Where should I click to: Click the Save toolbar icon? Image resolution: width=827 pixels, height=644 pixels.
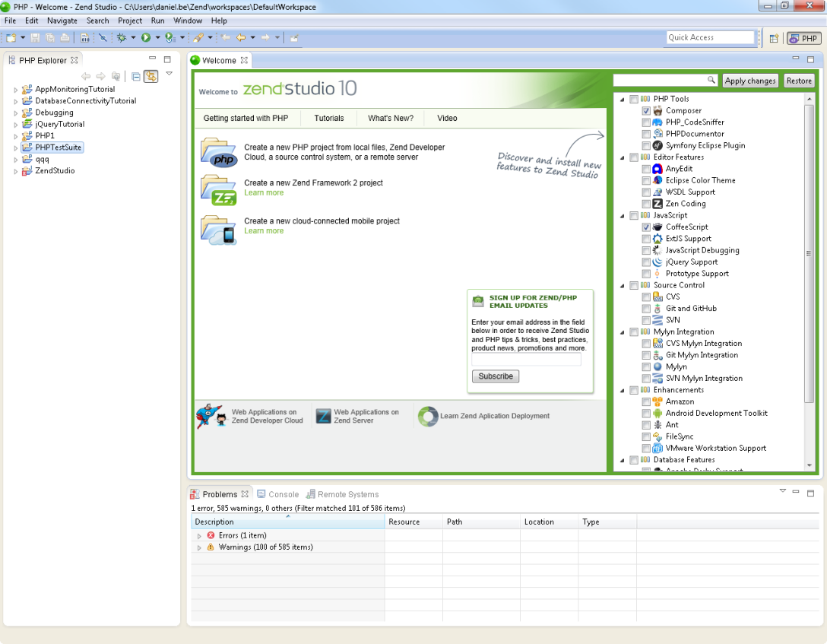coord(35,37)
